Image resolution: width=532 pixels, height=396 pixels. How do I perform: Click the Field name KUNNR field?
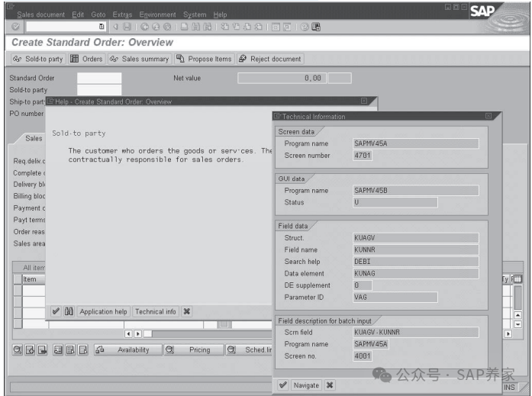point(416,250)
